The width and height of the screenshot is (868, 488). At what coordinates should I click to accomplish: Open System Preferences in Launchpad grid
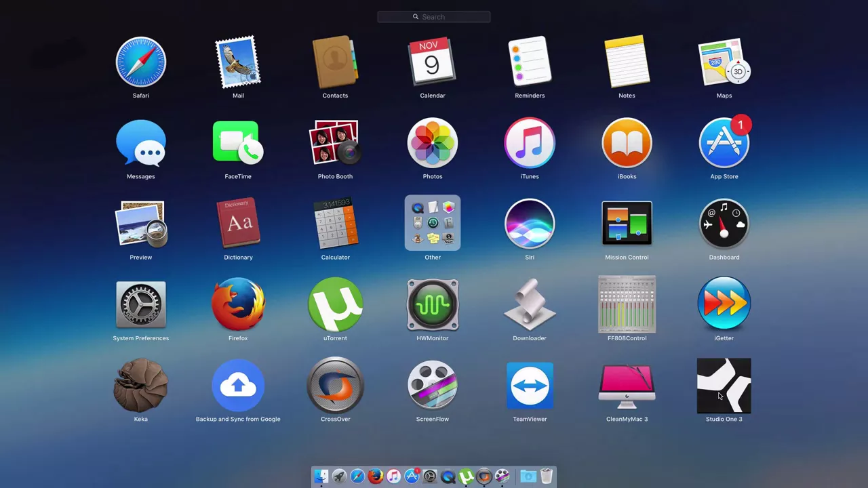tap(140, 305)
